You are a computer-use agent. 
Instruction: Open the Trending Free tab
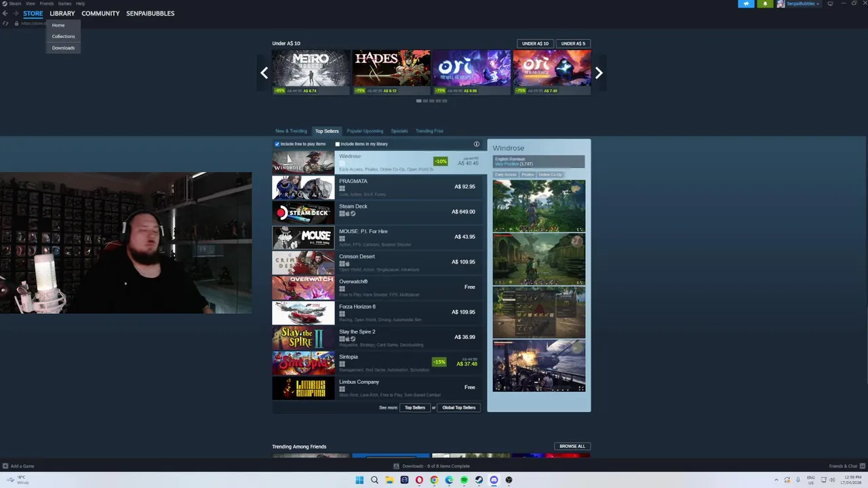[429, 131]
